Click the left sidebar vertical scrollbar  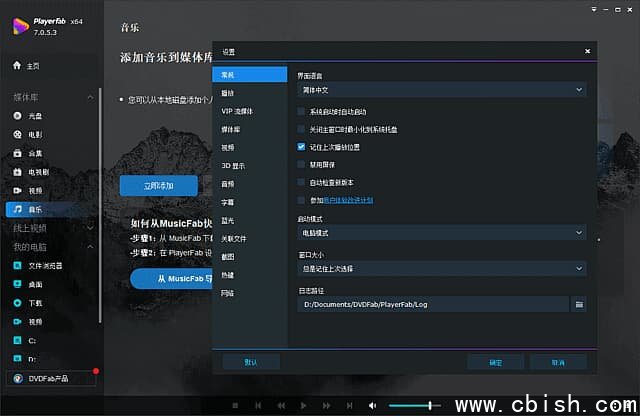click(100, 206)
